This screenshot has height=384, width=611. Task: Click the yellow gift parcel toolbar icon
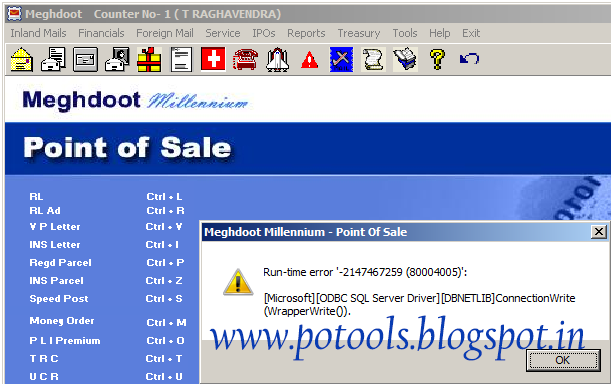tap(149, 59)
